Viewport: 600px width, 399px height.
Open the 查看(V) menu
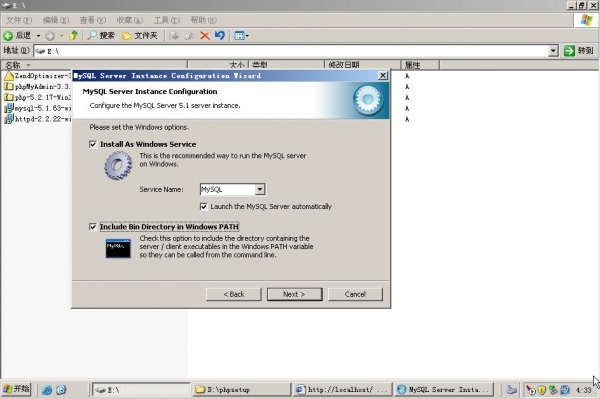click(x=93, y=20)
